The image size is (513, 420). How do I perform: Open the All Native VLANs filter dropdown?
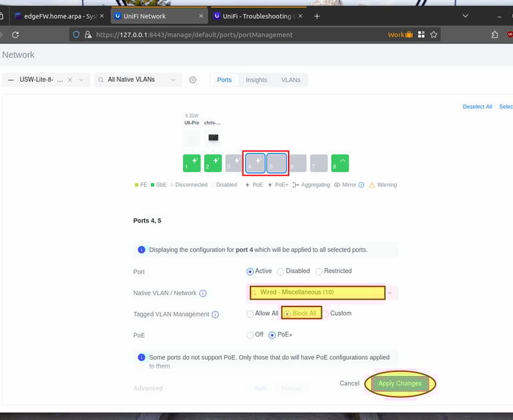138,80
